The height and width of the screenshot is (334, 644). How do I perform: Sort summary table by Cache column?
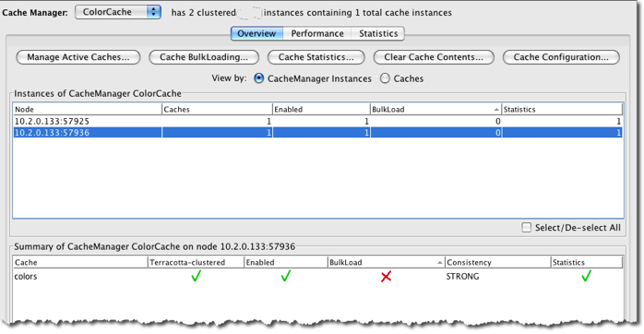[80, 262]
